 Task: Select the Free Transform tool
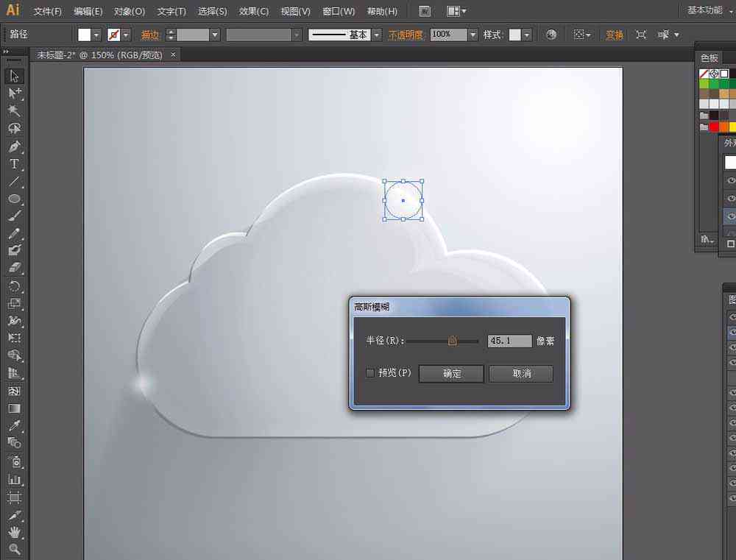point(14,338)
